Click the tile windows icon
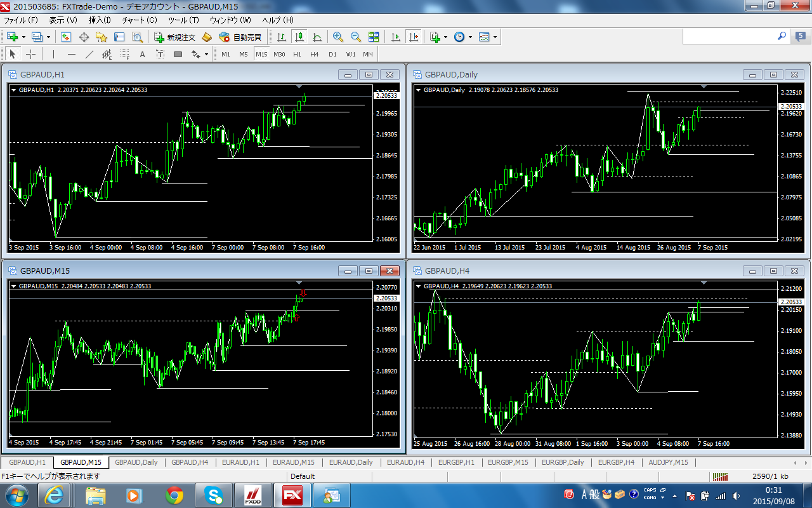The image size is (812, 508). 374,37
